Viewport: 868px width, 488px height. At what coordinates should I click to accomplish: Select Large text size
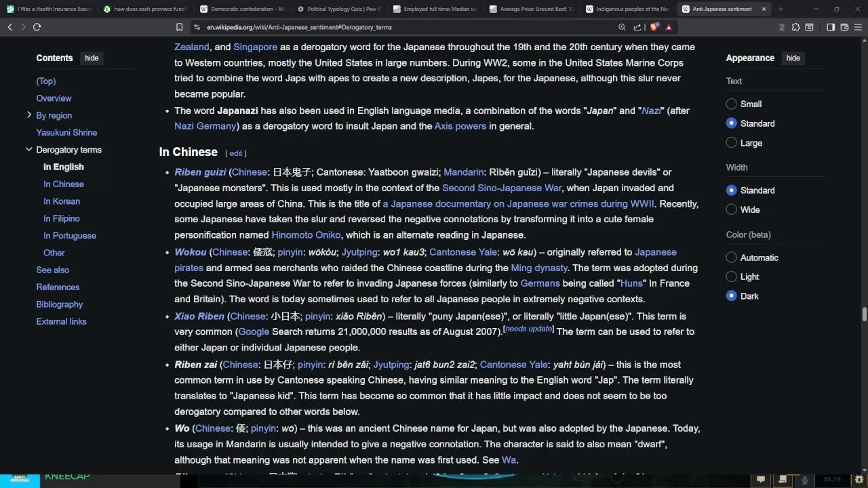point(731,143)
